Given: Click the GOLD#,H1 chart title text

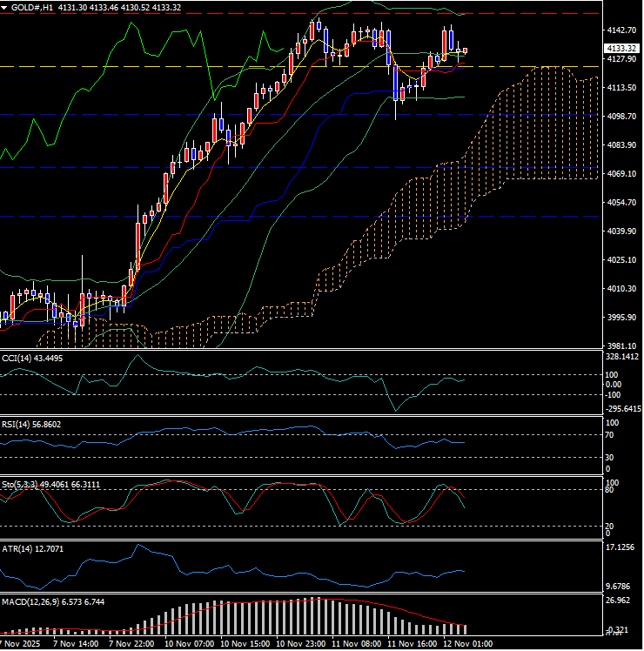Looking at the screenshot, I should click(x=33, y=6).
